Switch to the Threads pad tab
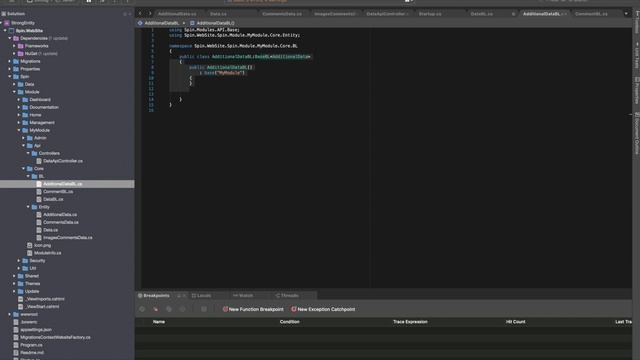This screenshot has width=640, height=360. click(x=287, y=296)
